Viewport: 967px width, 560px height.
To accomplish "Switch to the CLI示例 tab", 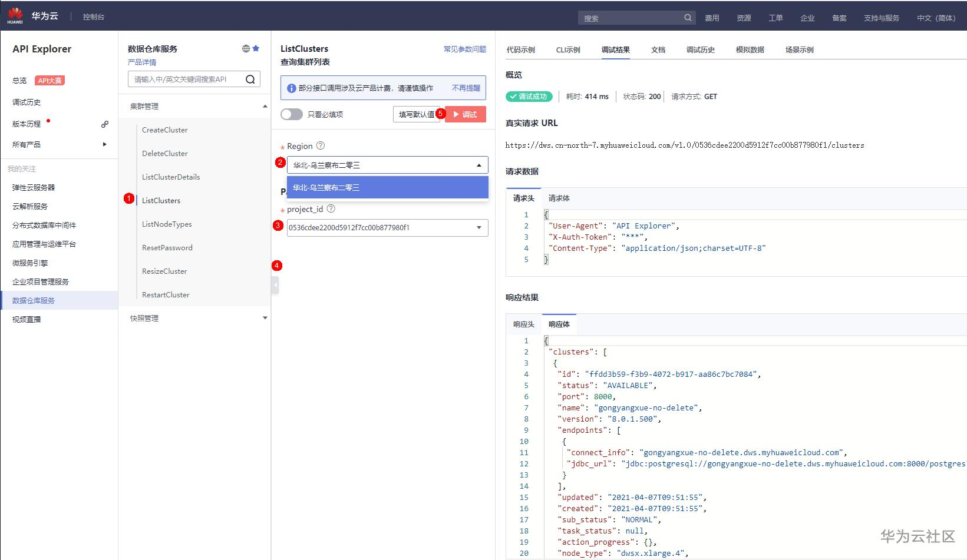I will pos(568,50).
